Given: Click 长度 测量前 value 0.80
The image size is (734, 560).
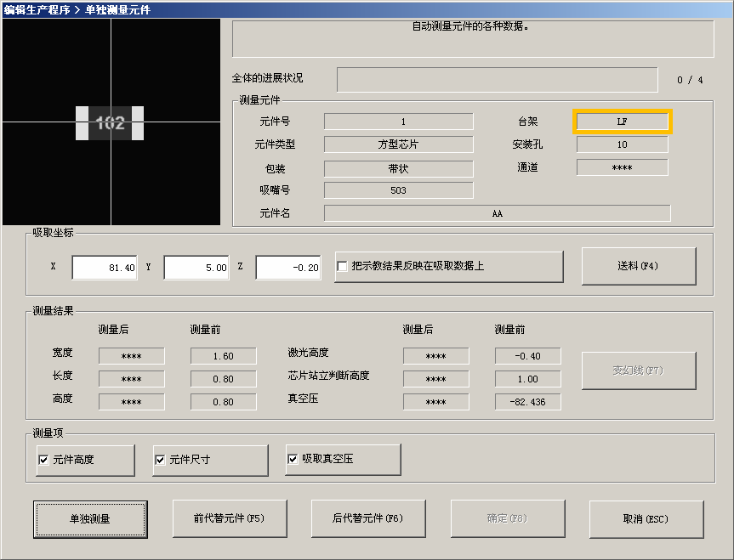Looking at the screenshot, I should point(224,379).
